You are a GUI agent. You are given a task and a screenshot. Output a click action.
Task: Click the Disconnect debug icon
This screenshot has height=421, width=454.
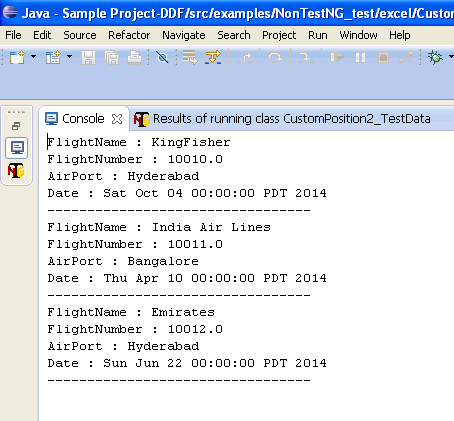click(406, 57)
